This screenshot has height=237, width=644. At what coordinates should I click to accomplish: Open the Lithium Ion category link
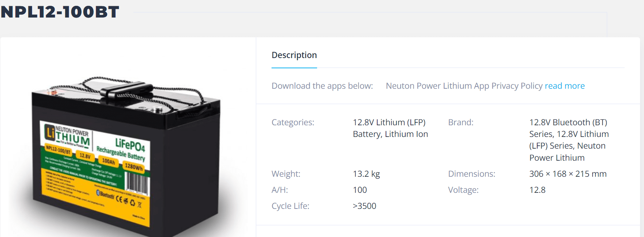406,134
